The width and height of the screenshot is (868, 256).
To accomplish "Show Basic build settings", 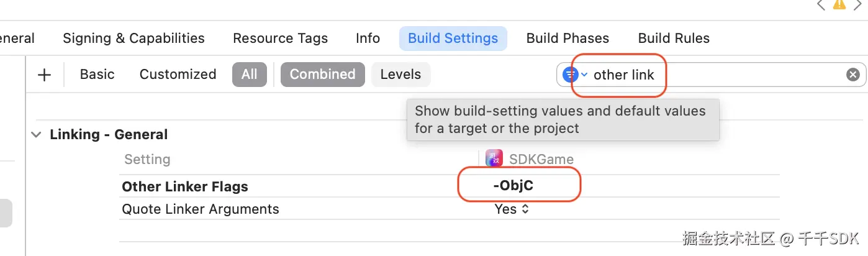I will point(97,75).
